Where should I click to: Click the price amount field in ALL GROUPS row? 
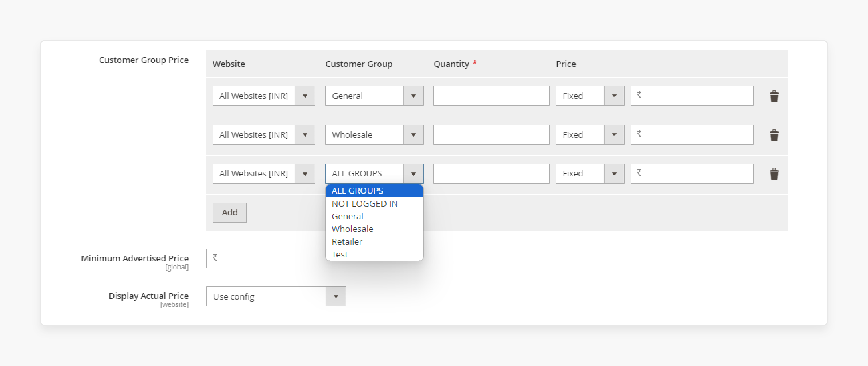point(692,174)
